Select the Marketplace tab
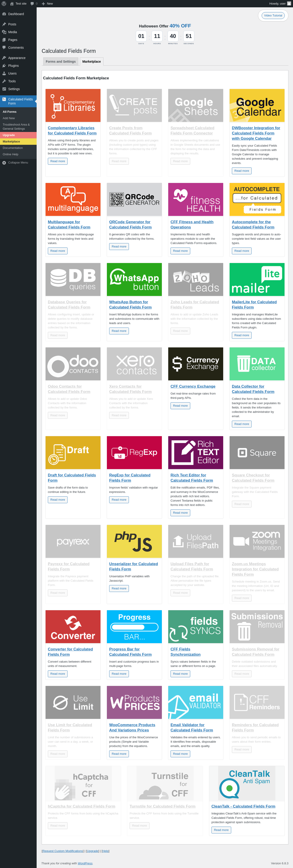The width and height of the screenshot is (293, 868). [91, 61]
